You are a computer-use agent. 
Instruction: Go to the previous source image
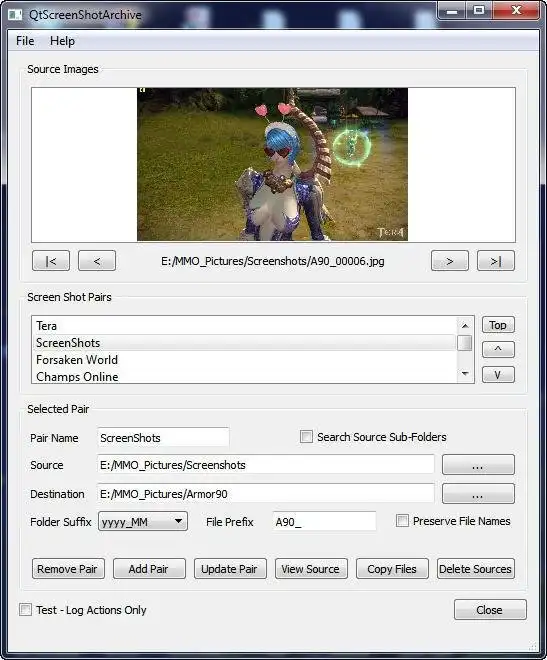pos(97,261)
